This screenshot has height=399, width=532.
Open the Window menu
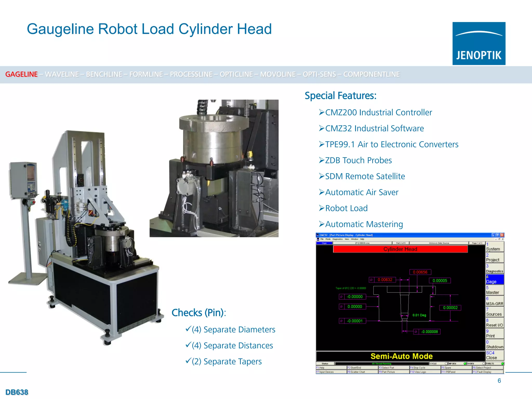pos(354,239)
